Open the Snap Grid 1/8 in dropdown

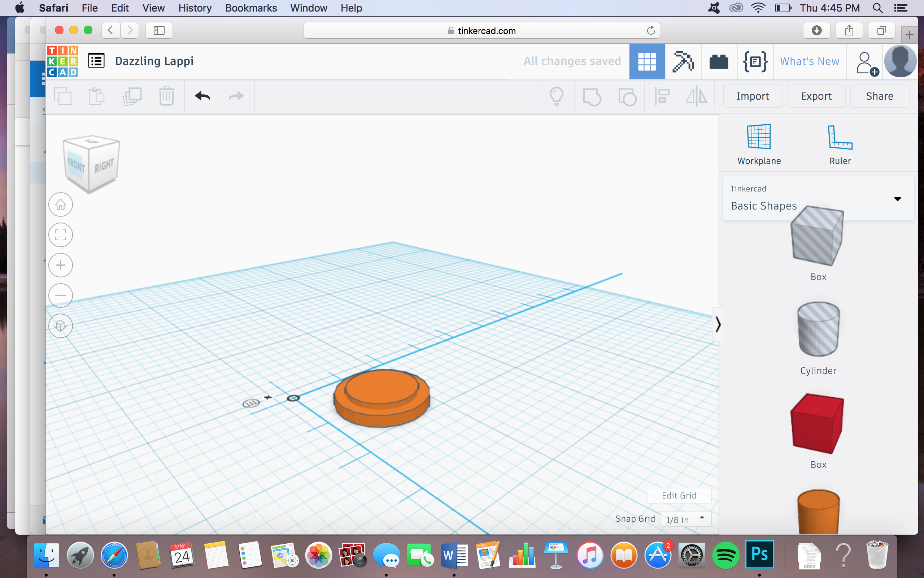click(685, 519)
